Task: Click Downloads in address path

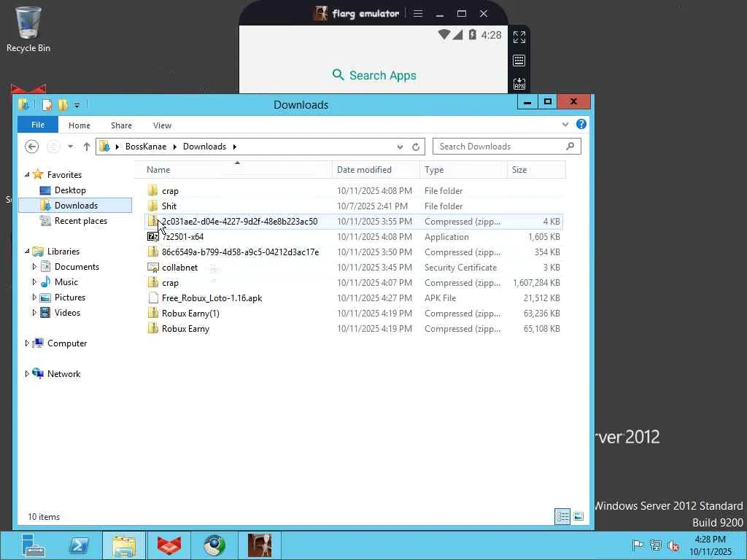Action: (x=204, y=147)
